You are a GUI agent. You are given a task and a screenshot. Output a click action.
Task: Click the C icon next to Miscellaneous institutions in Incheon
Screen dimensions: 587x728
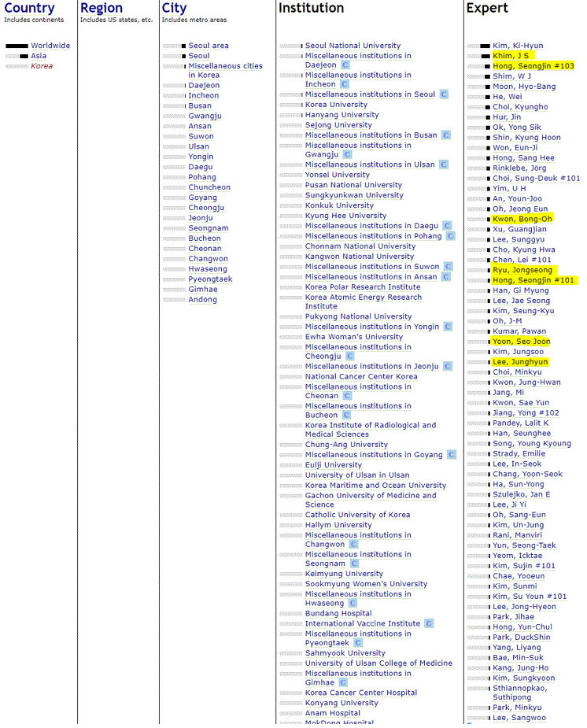pos(345,84)
